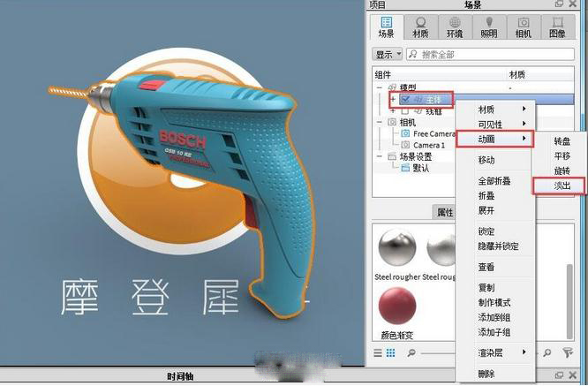Expand the highlighted model part node

(394, 100)
